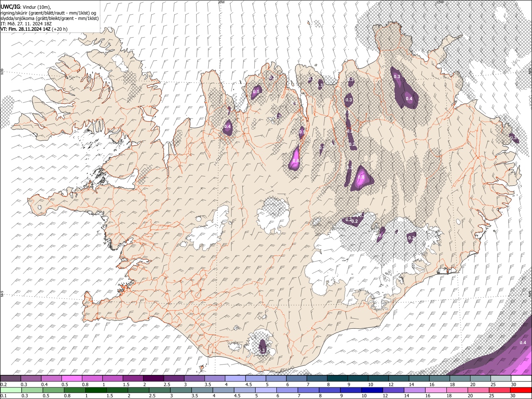Screen dimensions: 532x399
Task: Pick the rain legend swatch between 20 and 25
Action: coord(478,390)
